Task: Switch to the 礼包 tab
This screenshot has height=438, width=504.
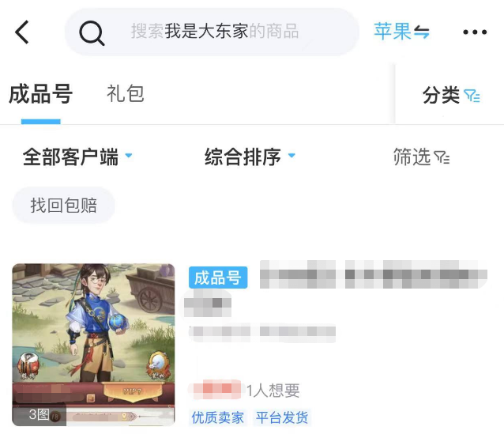Action: point(126,94)
